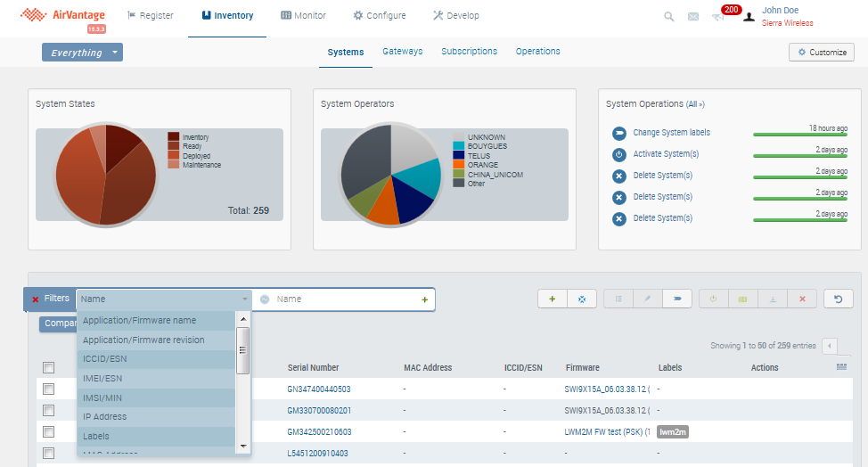Click the Customize button
Screen dimensions: 868x467
coord(821,53)
